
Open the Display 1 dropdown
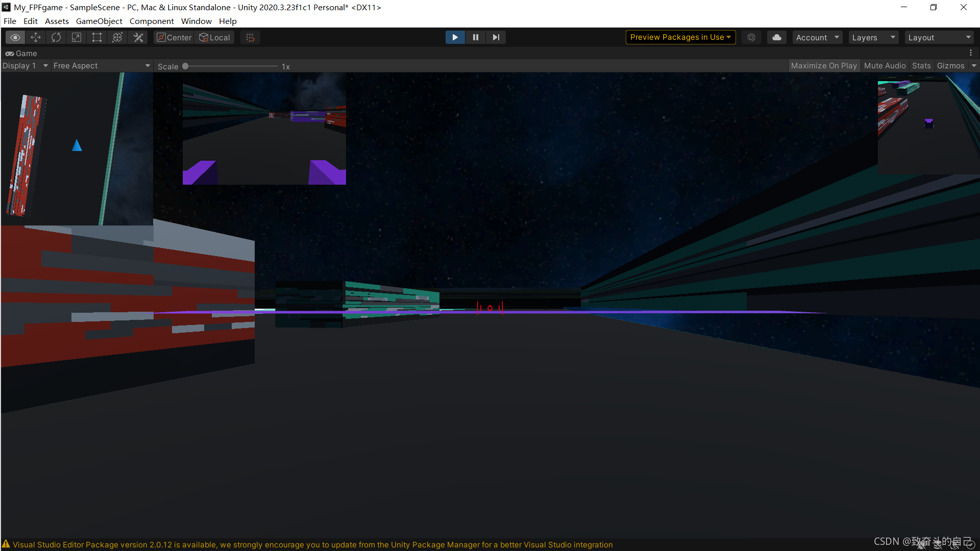(x=26, y=66)
